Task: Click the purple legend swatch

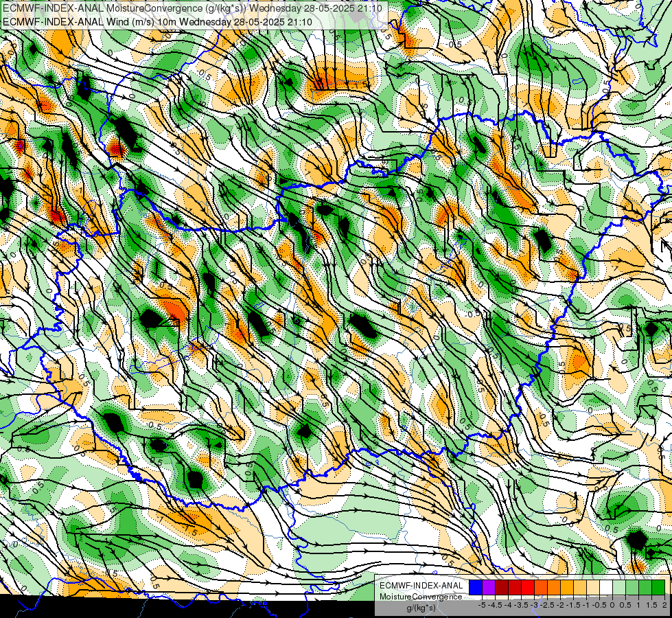Action: pos(489,588)
